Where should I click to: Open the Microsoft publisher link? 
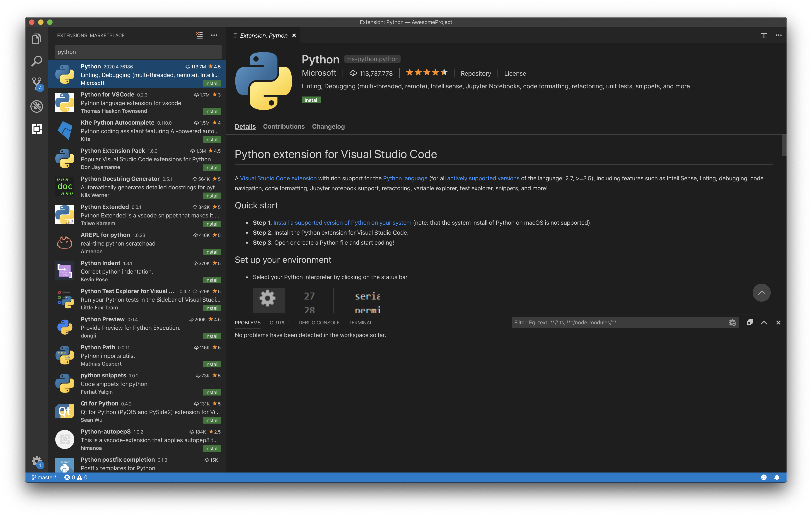(319, 73)
